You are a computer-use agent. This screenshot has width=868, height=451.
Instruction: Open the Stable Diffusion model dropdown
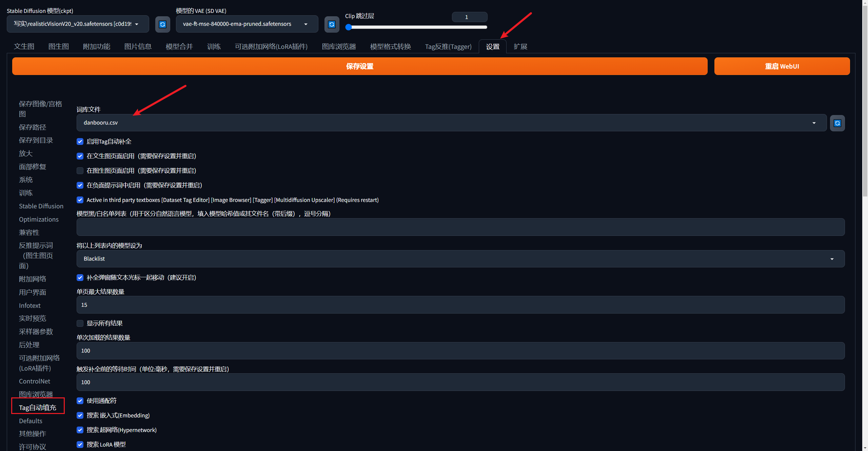point(78,24)
